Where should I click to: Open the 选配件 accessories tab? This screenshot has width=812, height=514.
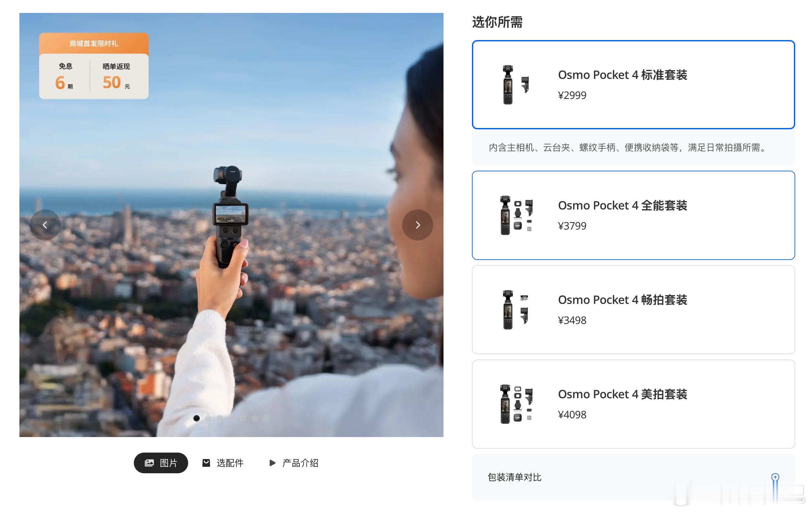coord(223,463)
